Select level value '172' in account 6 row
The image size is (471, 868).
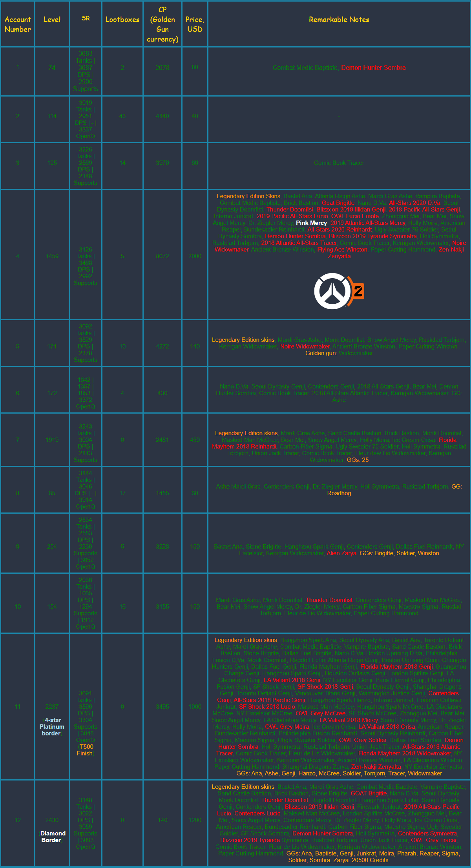tap(52, 393)
